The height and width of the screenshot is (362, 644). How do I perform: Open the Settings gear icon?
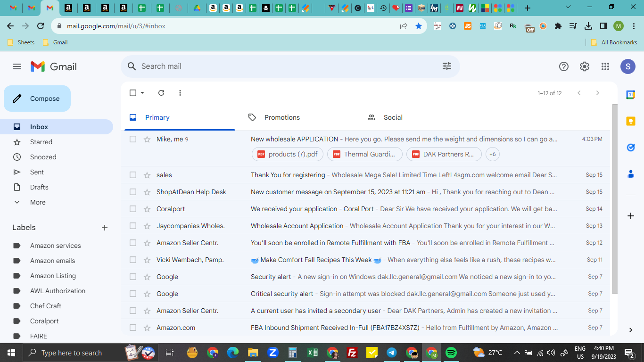(585, 66)
